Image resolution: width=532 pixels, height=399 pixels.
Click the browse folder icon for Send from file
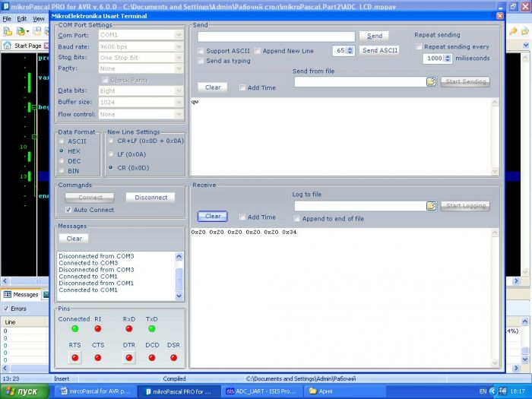pyautogui.click(x=431, y=81)
